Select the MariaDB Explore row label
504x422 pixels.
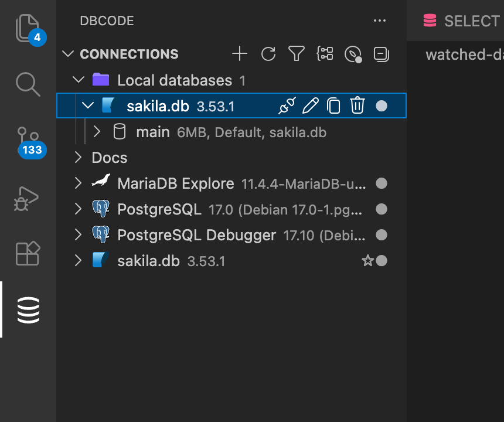point(175,183)
